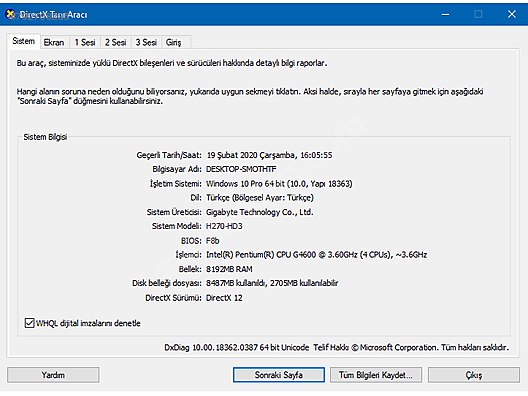
Task: Click the 8487MB kullanıldı page file value
Action: 272,283
